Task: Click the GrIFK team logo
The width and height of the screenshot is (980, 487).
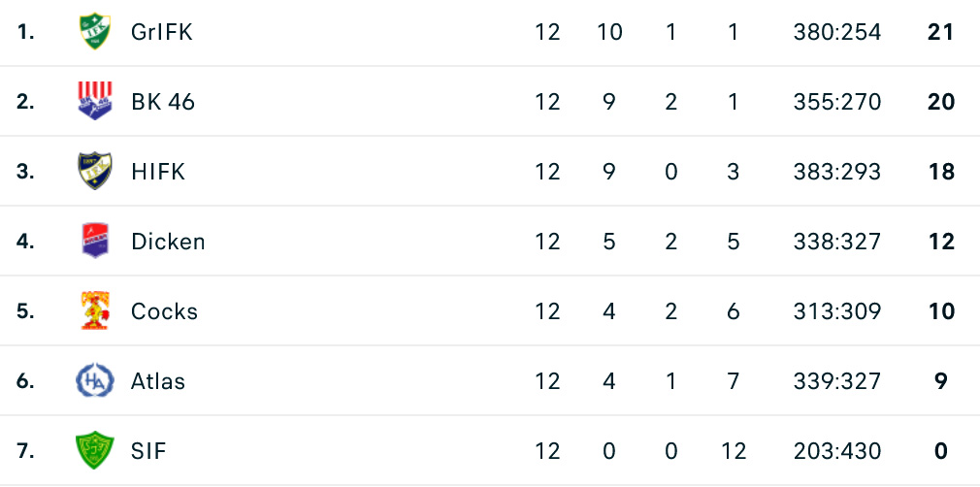Action: (x=95, y=32)
